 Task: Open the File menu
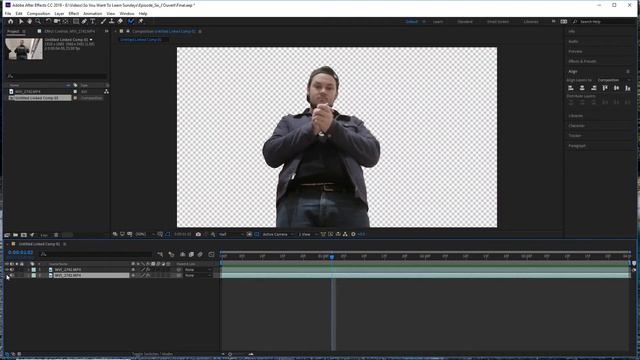(x=8, y=13)
